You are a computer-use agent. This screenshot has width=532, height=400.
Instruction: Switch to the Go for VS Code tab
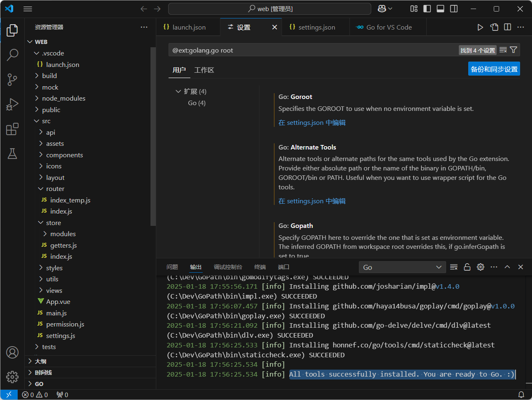[388, 27]
